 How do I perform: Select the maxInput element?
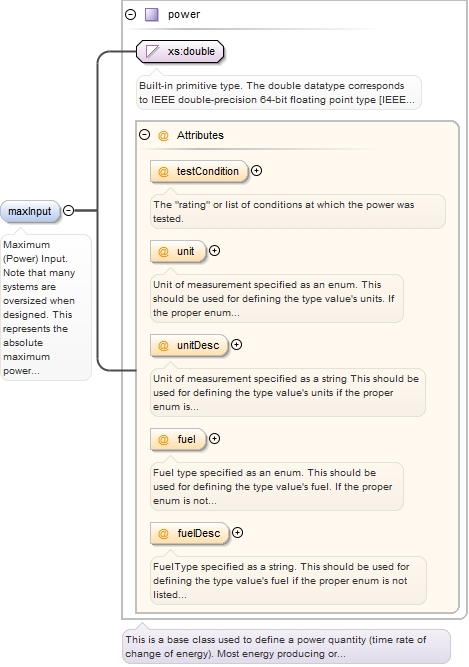pyautogui.click(x=30, y=211)
